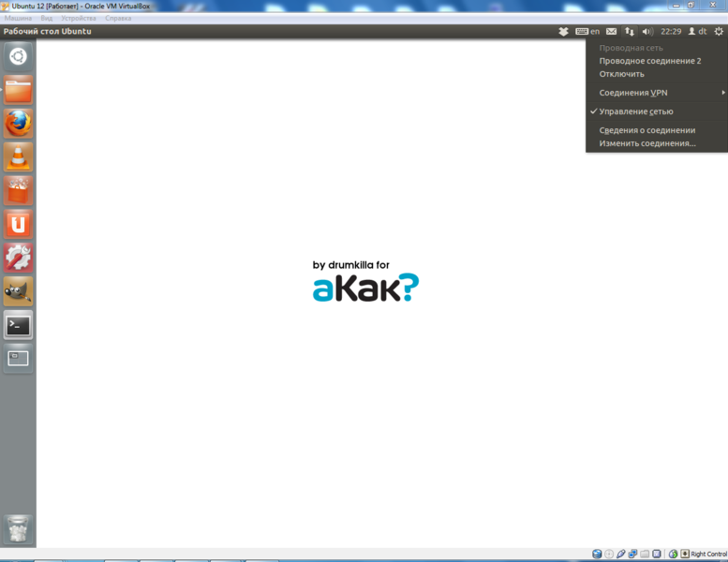Click the 22:29 clock indicator
The image size is (728, 562).
tap(671, 32)
